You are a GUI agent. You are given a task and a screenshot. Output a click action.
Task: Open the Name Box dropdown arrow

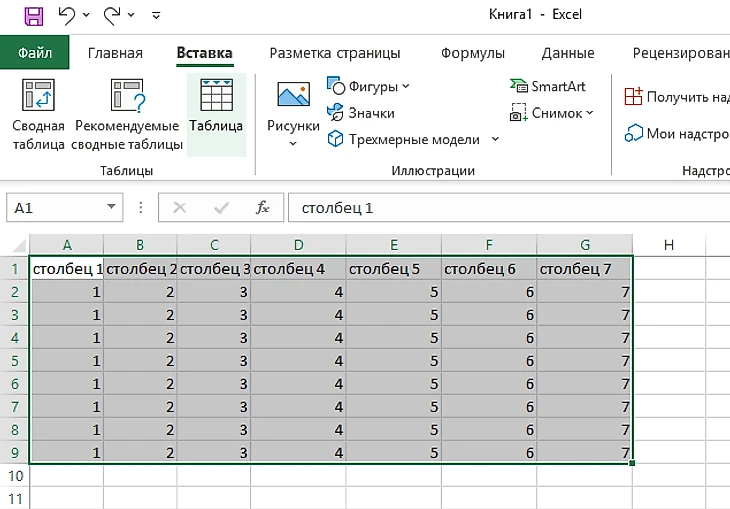pos(114,208)
